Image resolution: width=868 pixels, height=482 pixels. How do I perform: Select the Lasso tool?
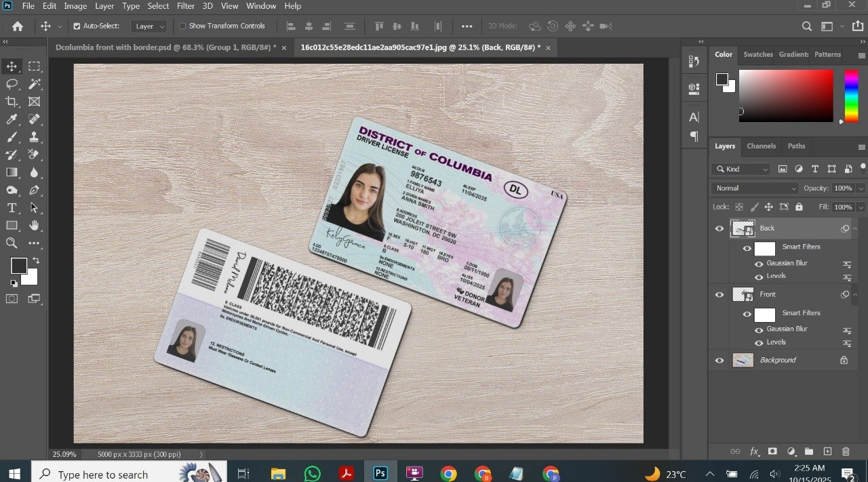pos(12,84)
